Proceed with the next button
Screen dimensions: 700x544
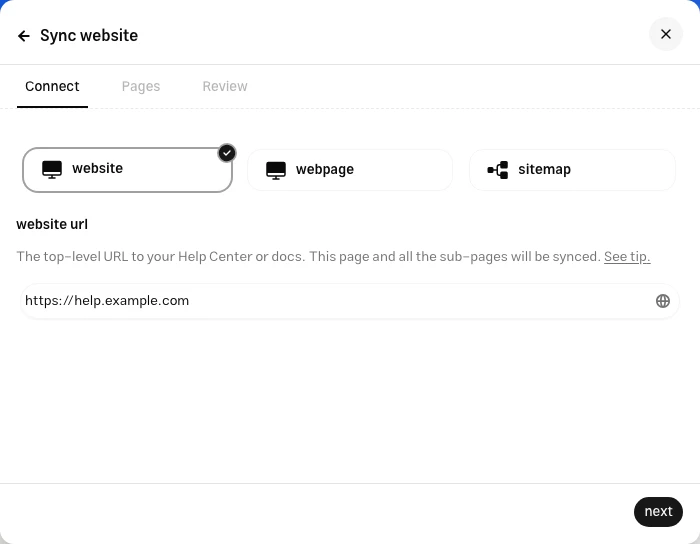[658, 511]
